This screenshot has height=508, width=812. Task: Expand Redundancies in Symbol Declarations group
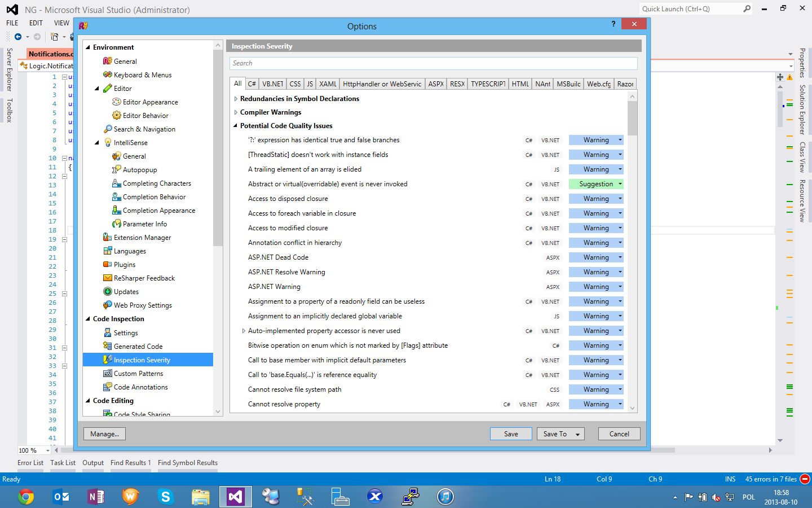coord(236,99)
